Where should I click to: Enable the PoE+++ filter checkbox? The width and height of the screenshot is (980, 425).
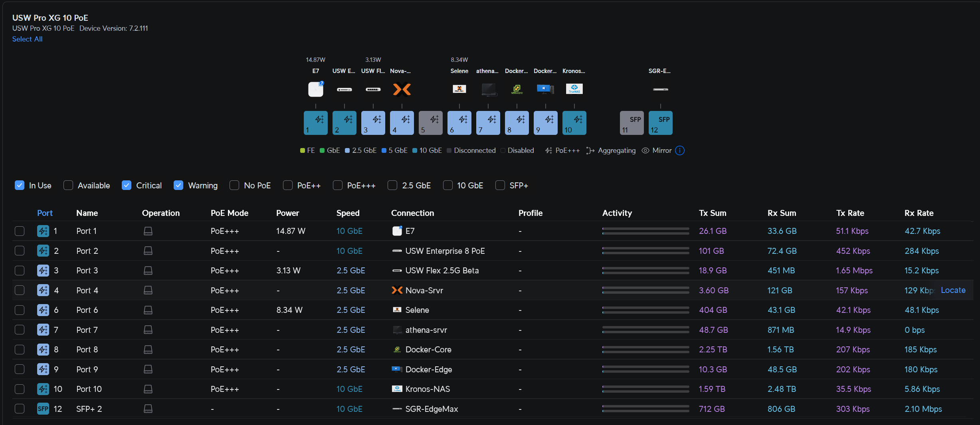coord(338,186)
